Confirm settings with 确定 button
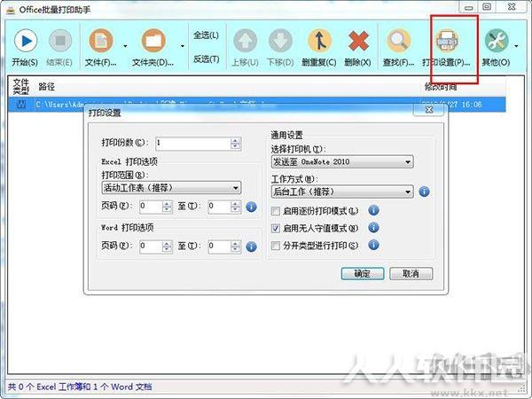This screenshot has width=532, height=399. (x=363, y=273)
